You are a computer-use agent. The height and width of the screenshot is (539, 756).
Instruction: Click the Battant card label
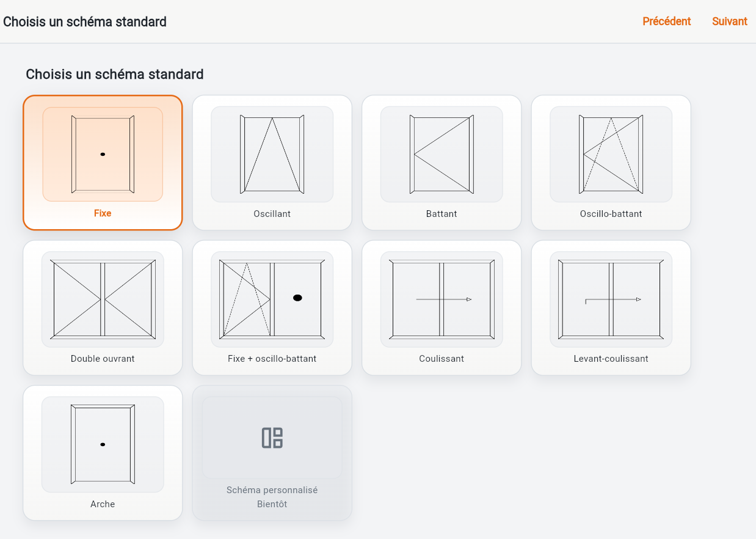pos(442,214)
